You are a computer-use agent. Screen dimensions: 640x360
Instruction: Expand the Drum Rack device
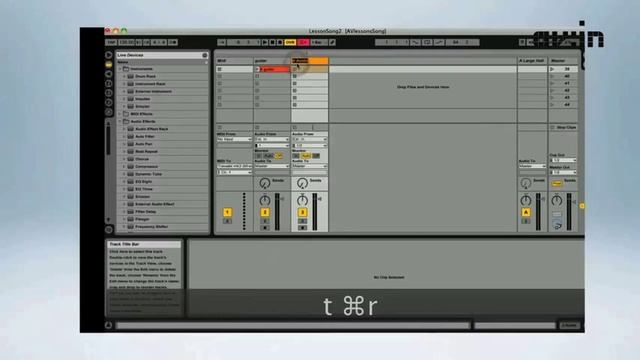point(124,76)
